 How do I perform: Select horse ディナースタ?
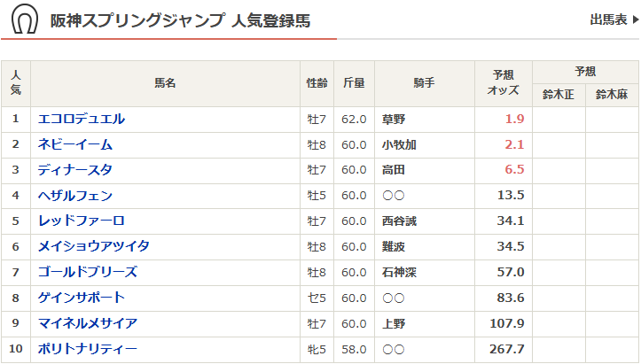click(75, 170)
